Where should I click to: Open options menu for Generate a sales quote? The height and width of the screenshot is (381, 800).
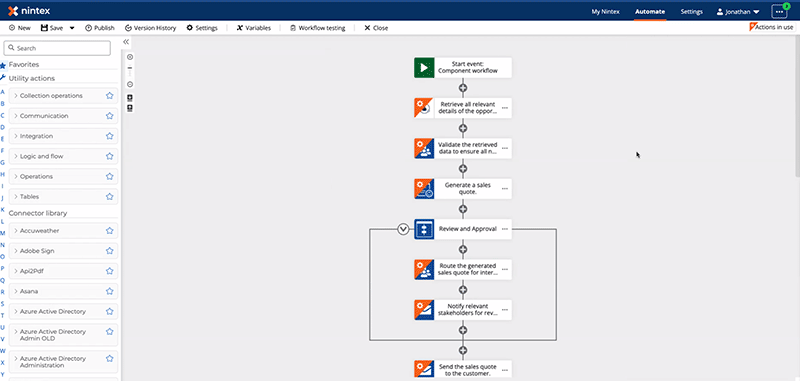click(505, 189)
